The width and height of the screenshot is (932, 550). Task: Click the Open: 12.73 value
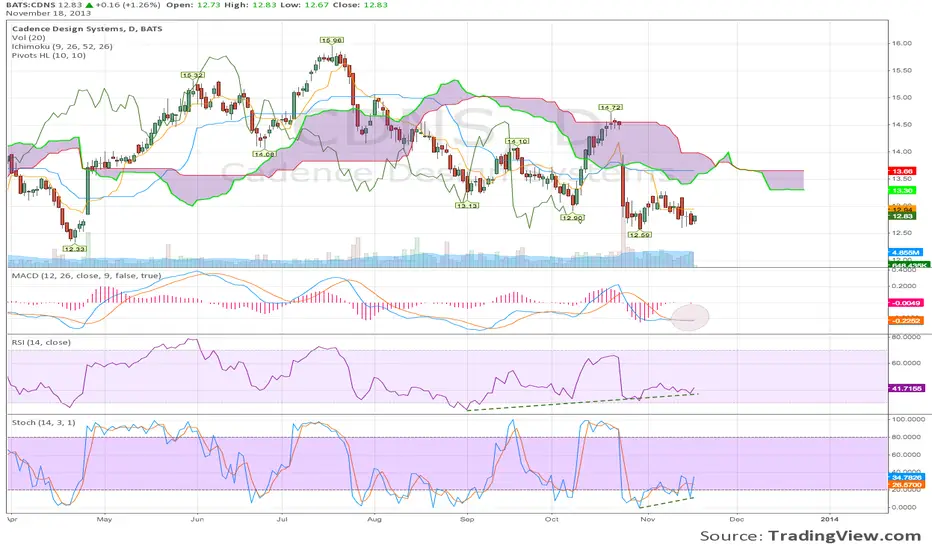[x=193, y=5]
